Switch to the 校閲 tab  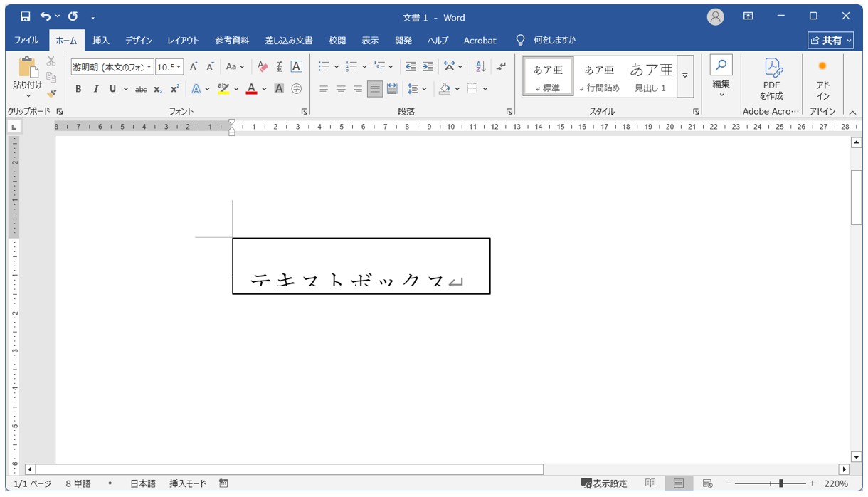[x=337, y=41]
